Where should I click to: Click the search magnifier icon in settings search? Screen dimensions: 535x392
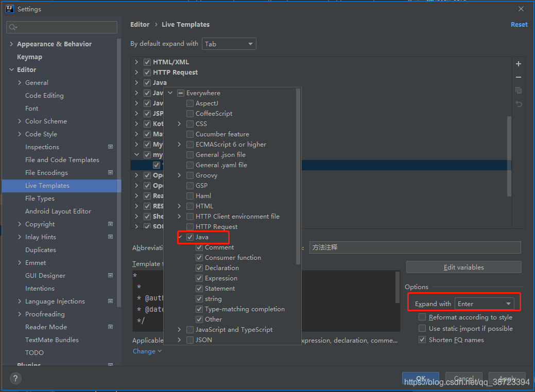pos(13,27)
